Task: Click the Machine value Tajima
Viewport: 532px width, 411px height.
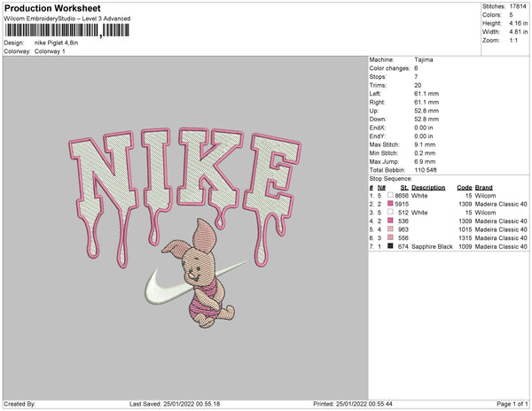Action: tap(424, 59)
